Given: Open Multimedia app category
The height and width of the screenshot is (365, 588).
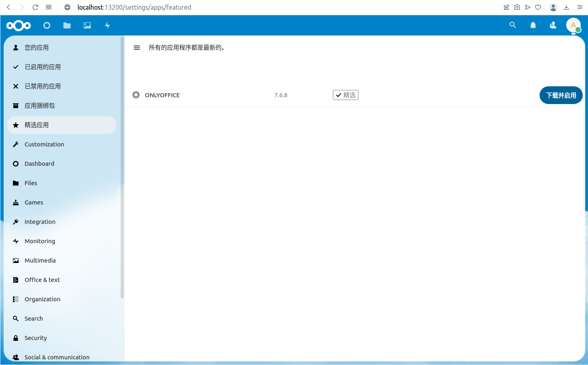Looking at the screenshot, I should [62, 261].
